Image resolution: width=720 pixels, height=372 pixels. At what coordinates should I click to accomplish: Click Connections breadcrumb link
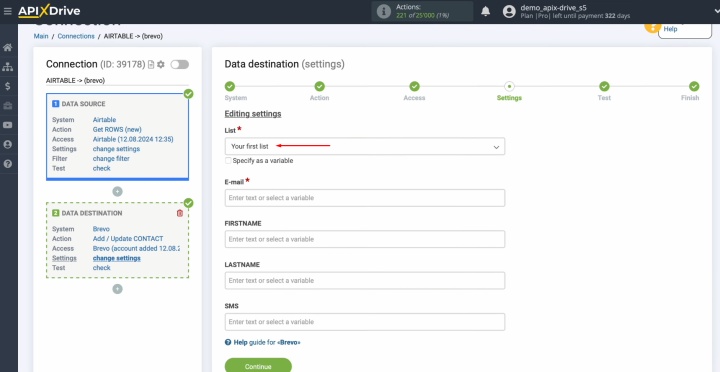pyautogui.click(x=76, y=36)
